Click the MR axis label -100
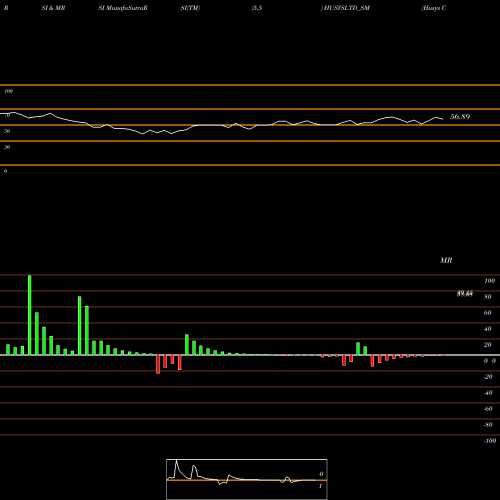Screen dimensions: 500x500 click(x=490, y=441)
